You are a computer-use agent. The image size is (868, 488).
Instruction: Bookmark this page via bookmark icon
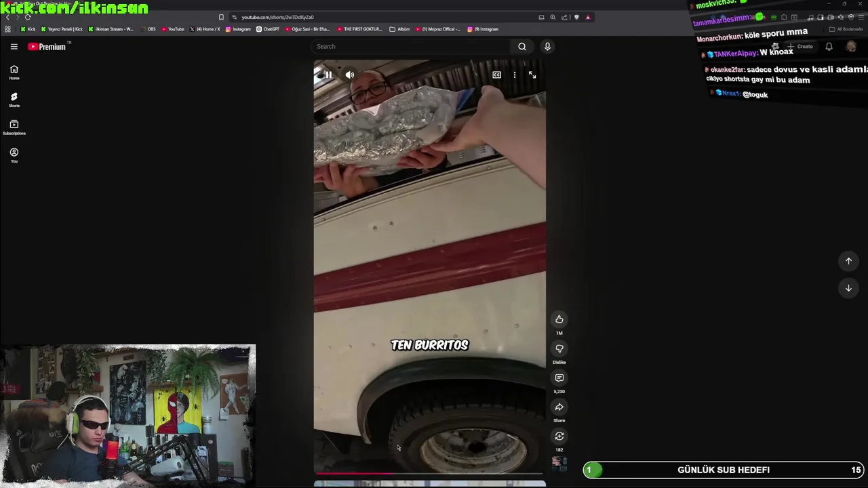tap(221, 17)
